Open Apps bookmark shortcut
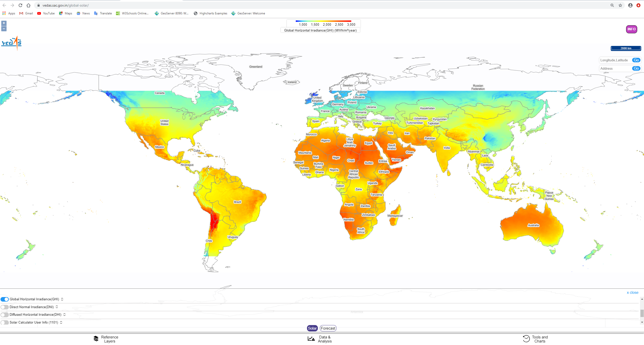The width and height of the screenshot is (644, 345). 9,13
